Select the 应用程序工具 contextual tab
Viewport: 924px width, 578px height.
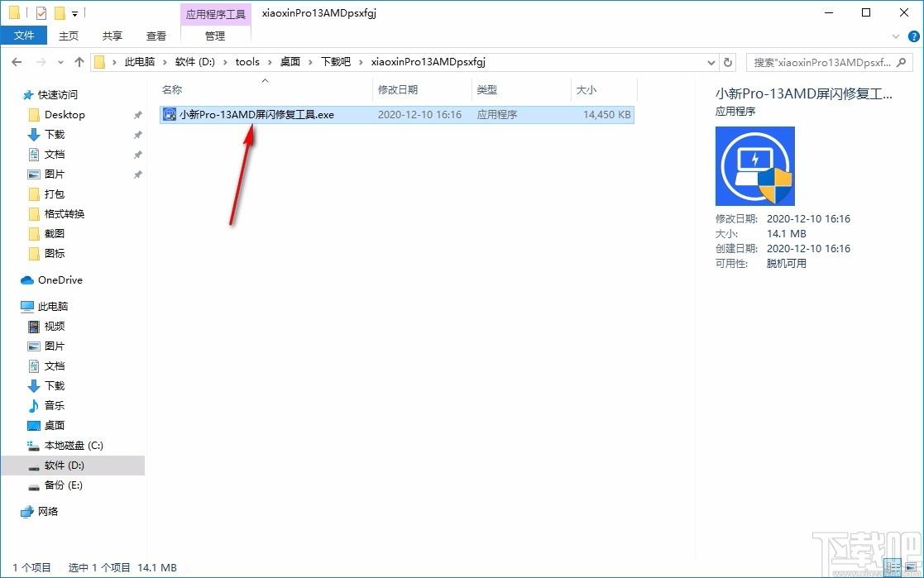216,14
